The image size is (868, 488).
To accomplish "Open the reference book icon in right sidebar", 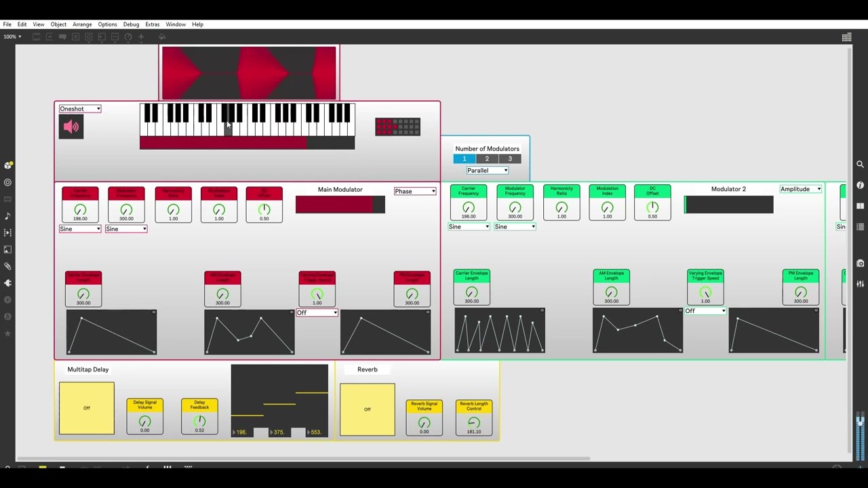I will click(860, 206).
